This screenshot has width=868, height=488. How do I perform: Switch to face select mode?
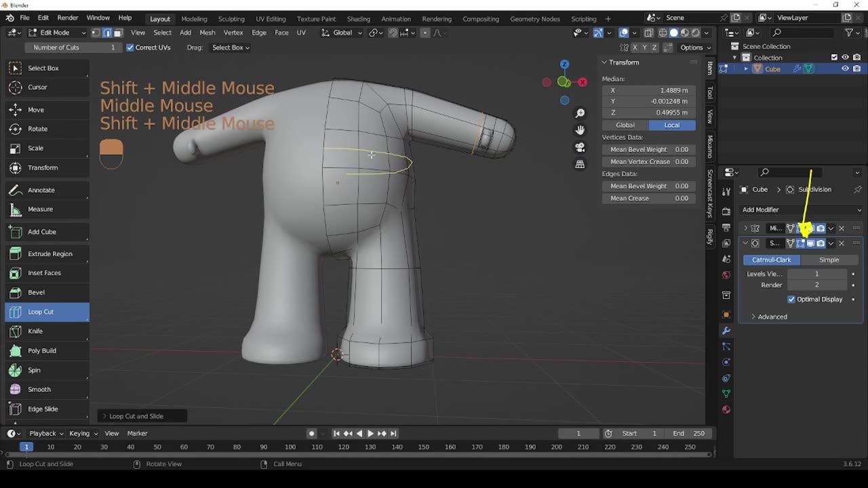tap(118, 33)
